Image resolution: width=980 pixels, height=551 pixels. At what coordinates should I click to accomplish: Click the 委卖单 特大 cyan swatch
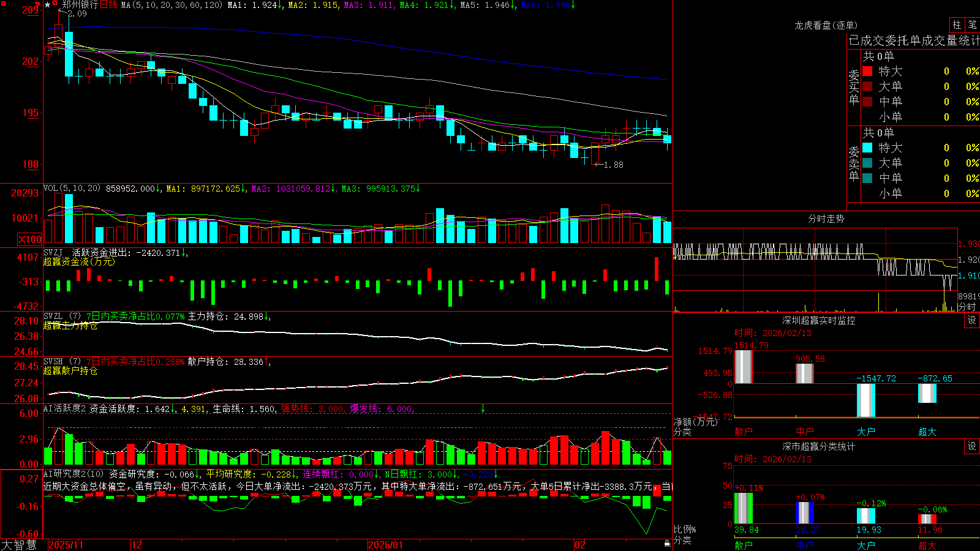867,148
